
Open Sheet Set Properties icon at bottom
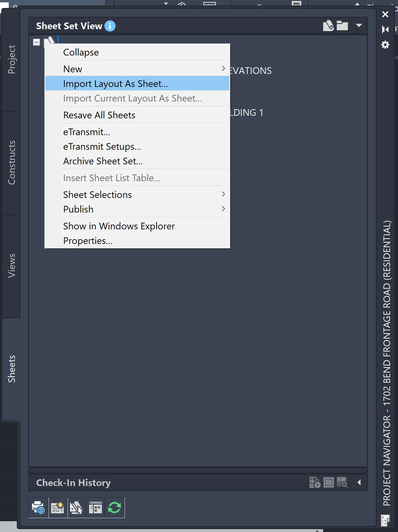[x=95, y=508]
